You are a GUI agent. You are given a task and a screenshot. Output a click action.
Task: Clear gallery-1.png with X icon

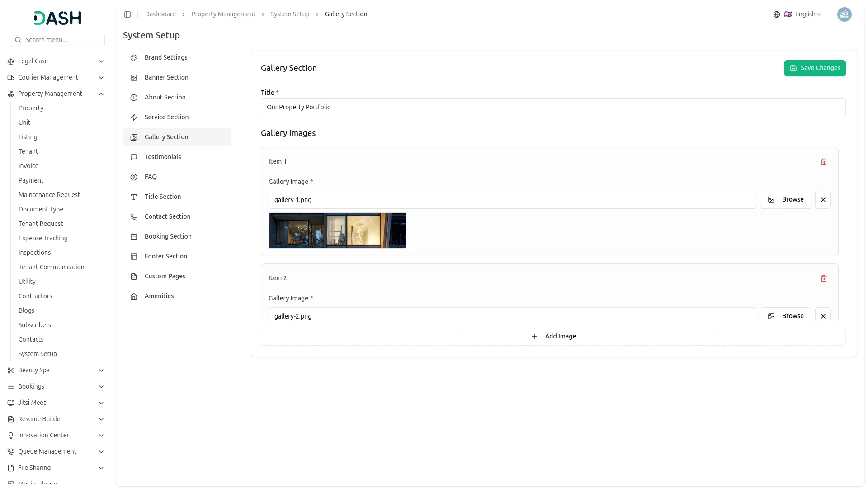(823, 200)
